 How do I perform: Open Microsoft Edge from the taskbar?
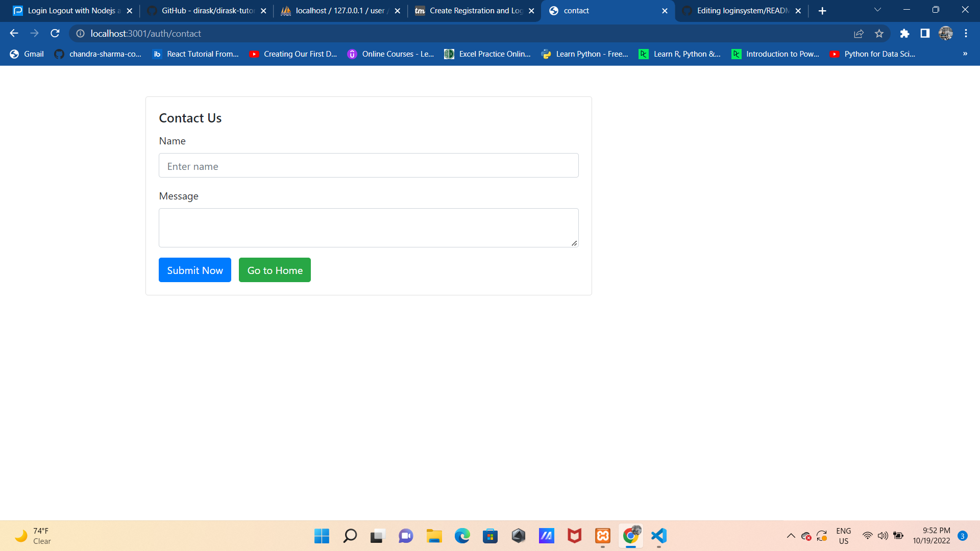(462, 536)
